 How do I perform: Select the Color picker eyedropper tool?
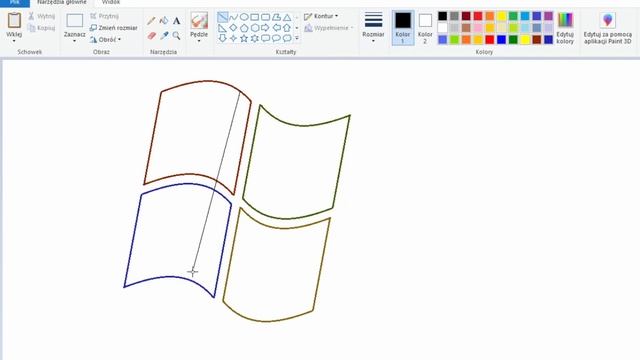point(164,36)
